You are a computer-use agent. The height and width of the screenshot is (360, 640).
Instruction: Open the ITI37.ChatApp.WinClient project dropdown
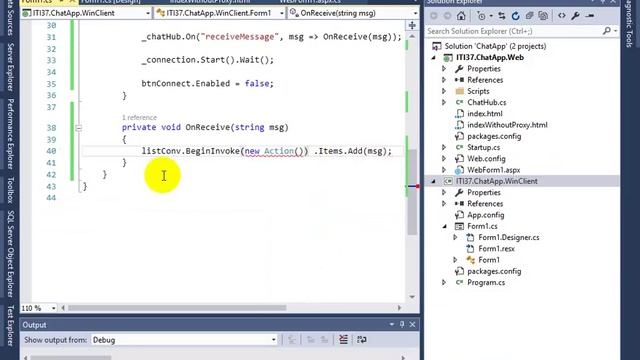[x=148, y=13]
